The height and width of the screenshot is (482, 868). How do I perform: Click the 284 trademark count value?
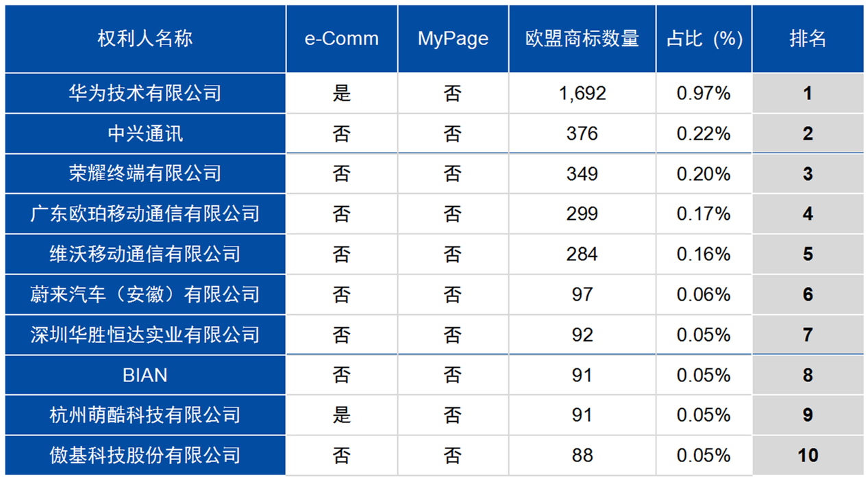point(582,254)
